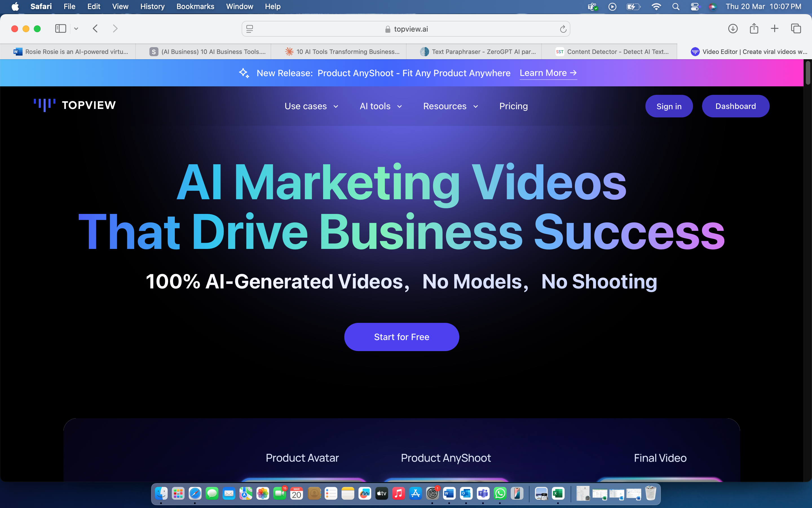Show Safari downloads

coord(733,29)
